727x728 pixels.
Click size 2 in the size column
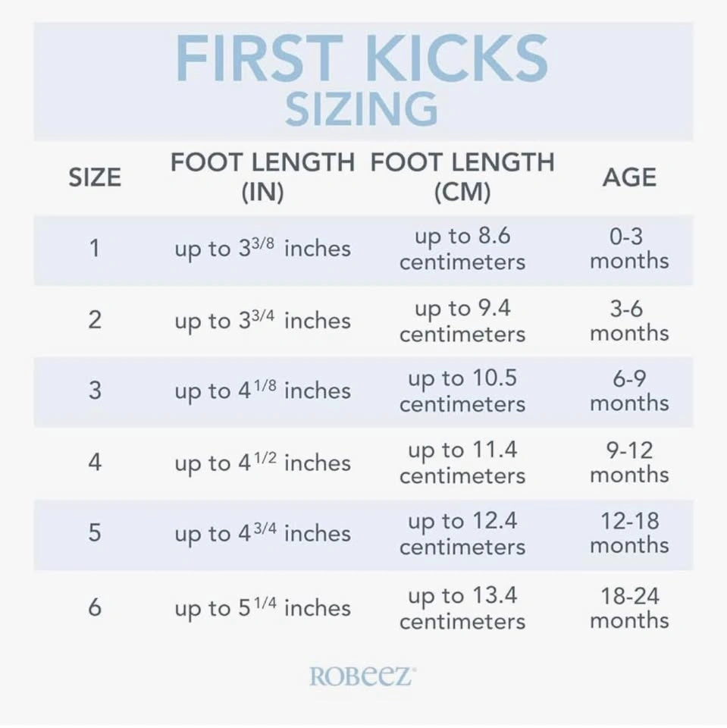pyautogui.click(x=95, y=320)
